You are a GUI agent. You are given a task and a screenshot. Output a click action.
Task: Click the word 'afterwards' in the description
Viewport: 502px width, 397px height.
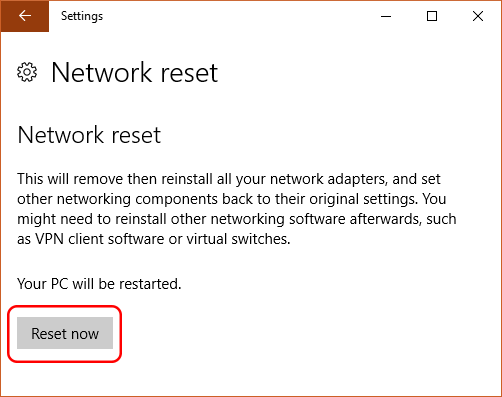pyautogui.click(x=385, y=219)
